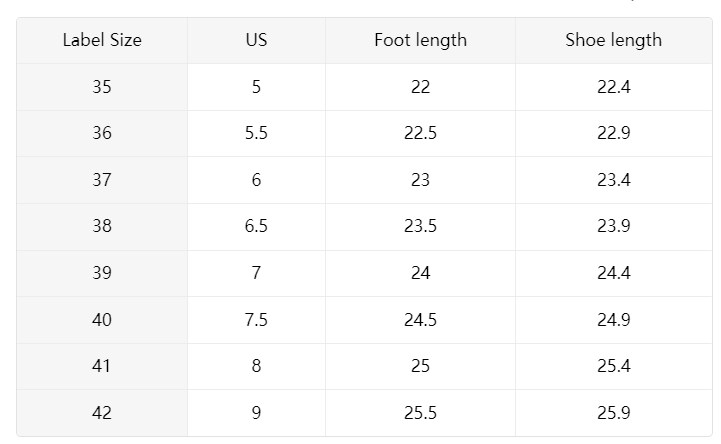The height and width of the screenshot is (444, 721).
Task: Click shoe length 22.4 cell
Action: pos(614,87)
